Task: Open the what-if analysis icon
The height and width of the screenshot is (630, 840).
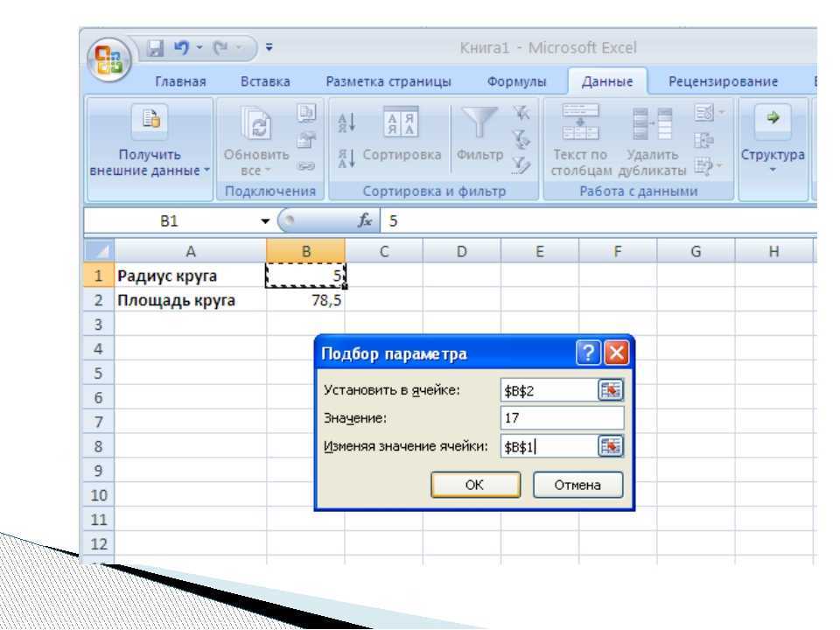Action: point(708,166)
